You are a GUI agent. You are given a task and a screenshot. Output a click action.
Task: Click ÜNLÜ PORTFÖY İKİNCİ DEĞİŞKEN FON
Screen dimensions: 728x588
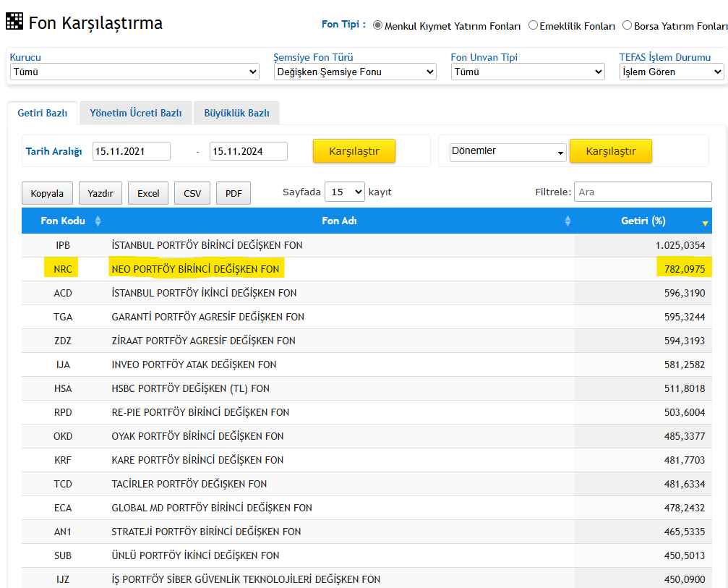[195, 555]
